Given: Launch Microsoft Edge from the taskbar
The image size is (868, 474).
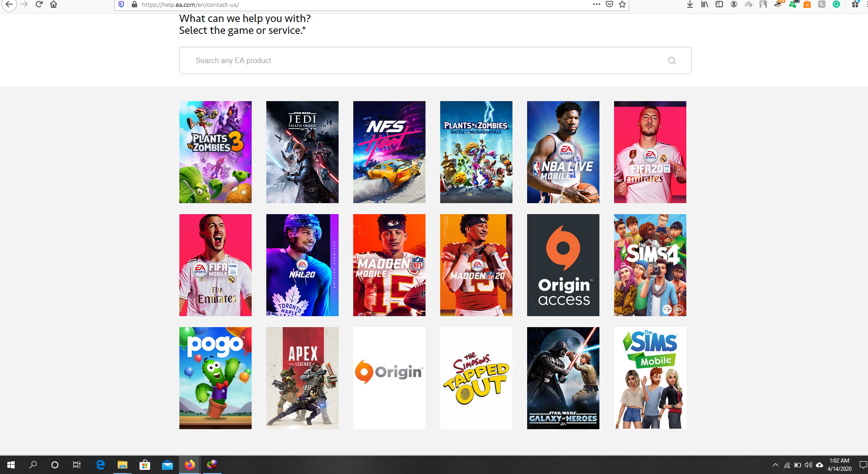Looking at the screenshot, I should [100, 465].
